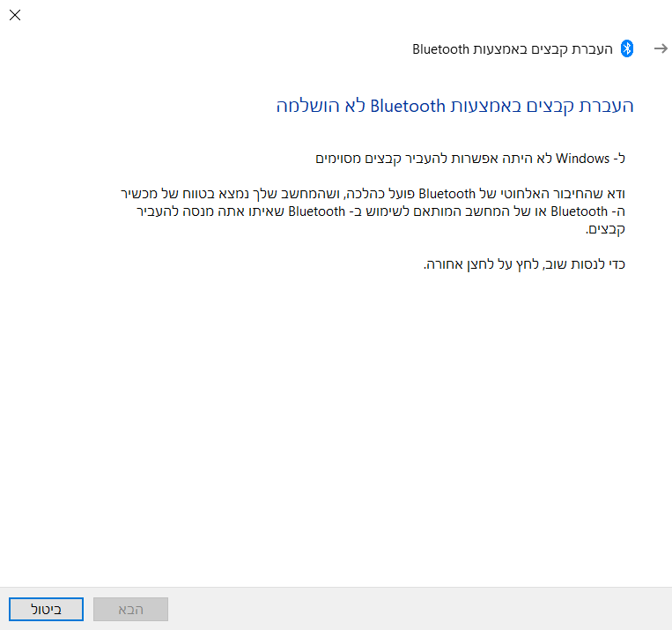Click the back arrow to retry transfer

click(x=661, y=48)
